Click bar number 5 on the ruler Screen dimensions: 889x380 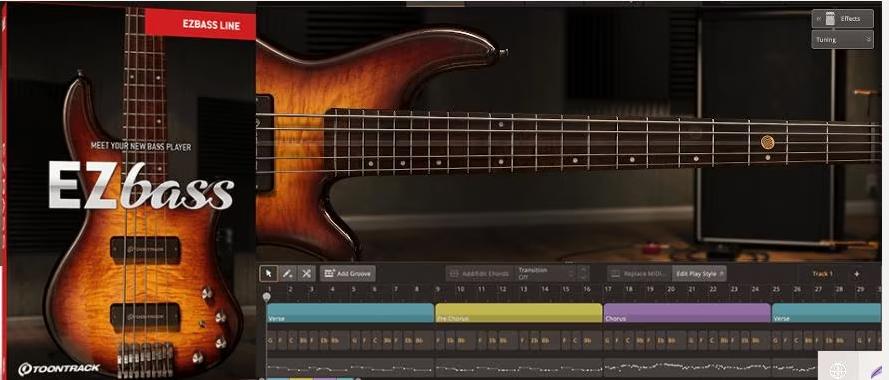(x=354, y=289)
